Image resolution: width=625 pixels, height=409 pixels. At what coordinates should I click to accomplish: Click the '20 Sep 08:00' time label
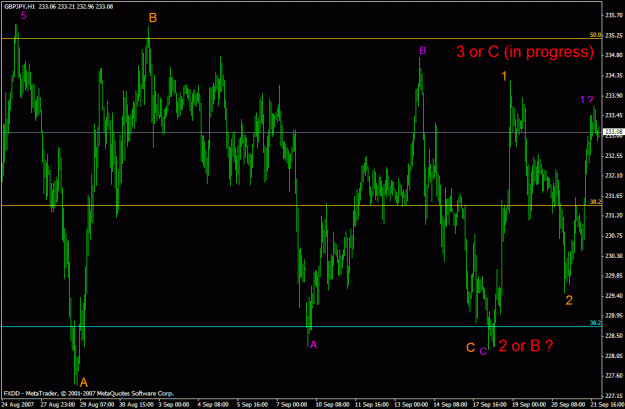pos(569,404)
